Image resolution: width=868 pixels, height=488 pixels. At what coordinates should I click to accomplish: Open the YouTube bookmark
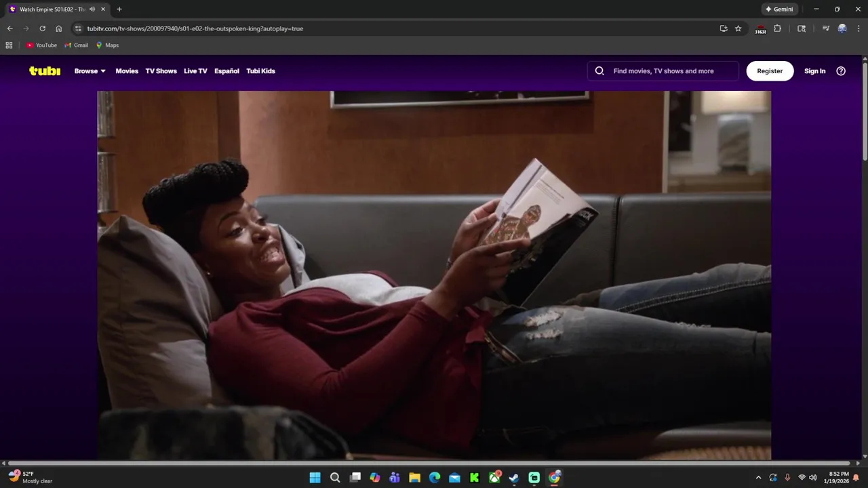(x=41, y=45)
